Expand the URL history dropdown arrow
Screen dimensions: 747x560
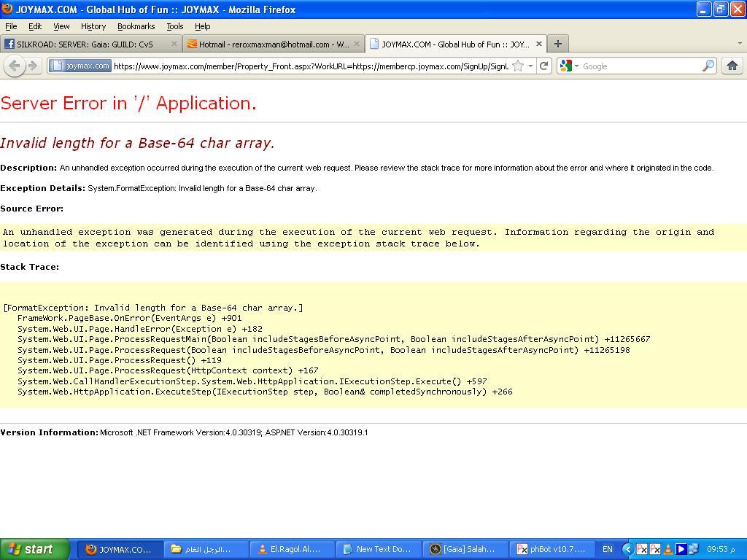click(531, 66)
